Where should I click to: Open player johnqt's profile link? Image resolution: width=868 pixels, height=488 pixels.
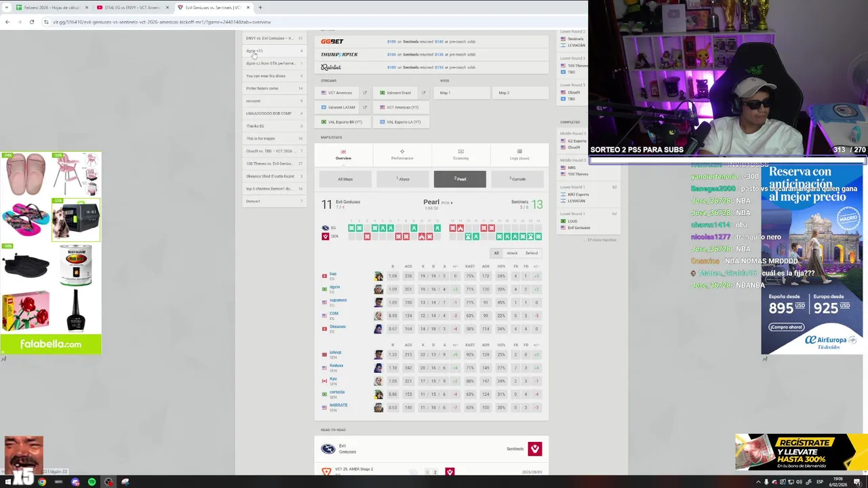(x=336, y=352)
